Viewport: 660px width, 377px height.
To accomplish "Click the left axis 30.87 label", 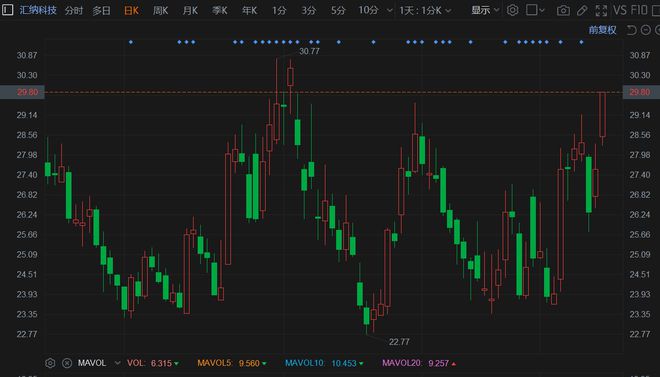I will (x=27, y=55).
